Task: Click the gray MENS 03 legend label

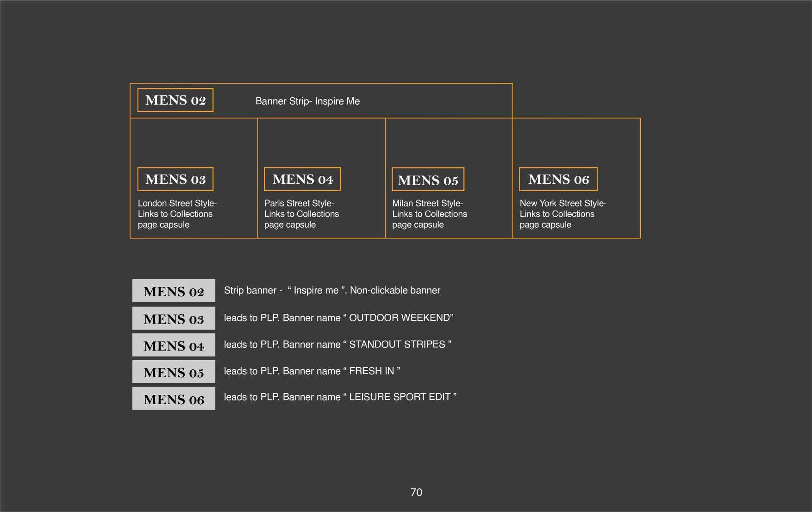Action: pyautogui.click(x=174, y=318)
